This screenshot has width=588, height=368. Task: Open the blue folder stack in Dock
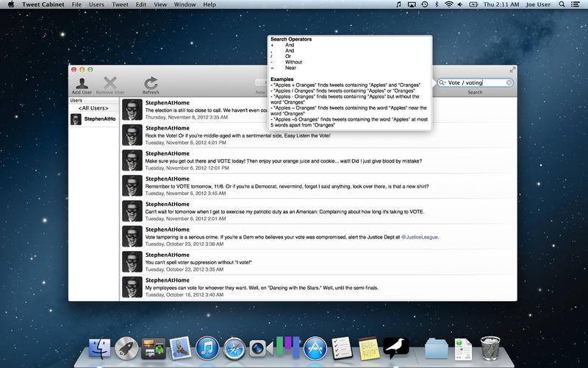[437, 349]
